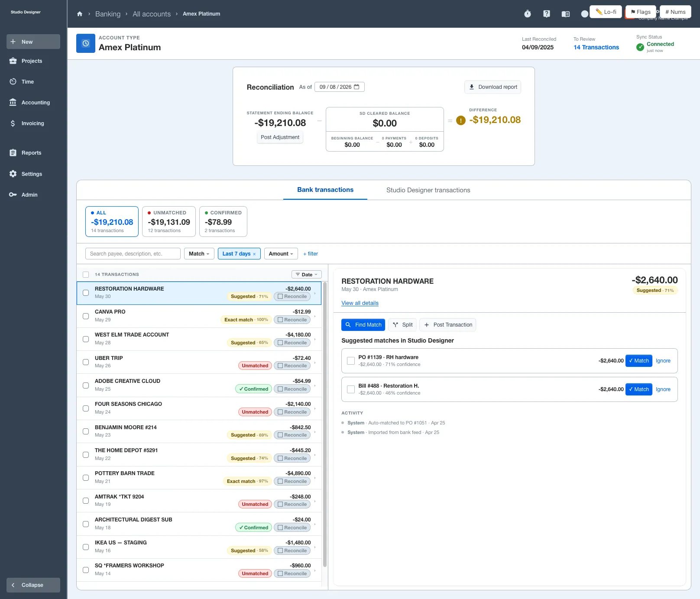
Task: Open the 14 Transactions to review link
Action: 596,47
